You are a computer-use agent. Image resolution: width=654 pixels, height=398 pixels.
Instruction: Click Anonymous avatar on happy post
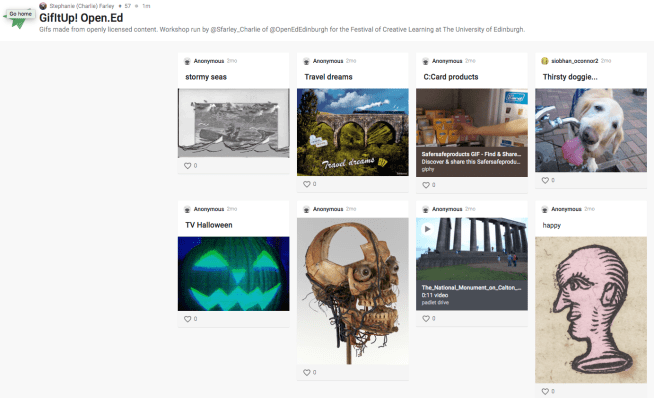tap(545, 209)
